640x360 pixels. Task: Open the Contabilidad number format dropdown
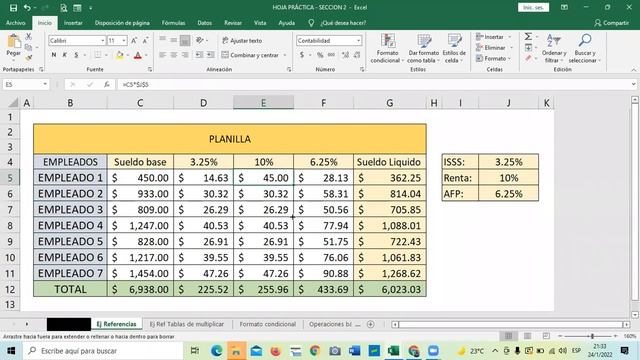point(358,40)
